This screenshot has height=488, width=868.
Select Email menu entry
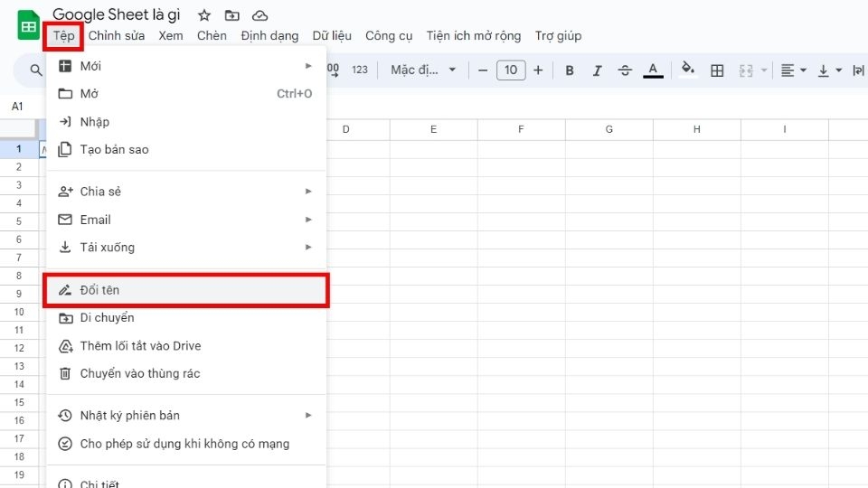point(186,220)
